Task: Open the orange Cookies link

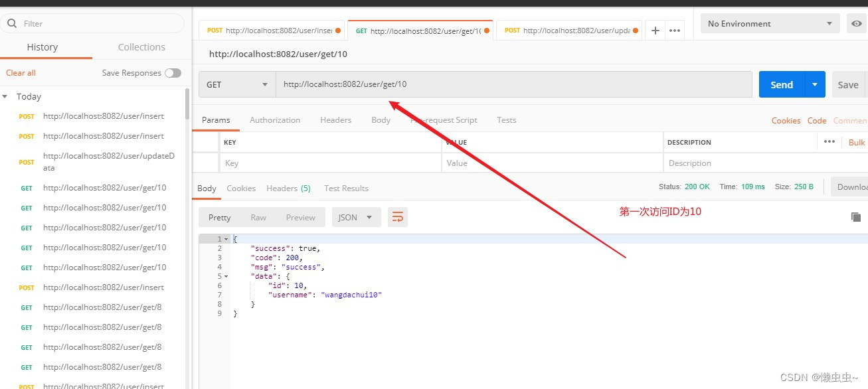Action: click(786, 120)
